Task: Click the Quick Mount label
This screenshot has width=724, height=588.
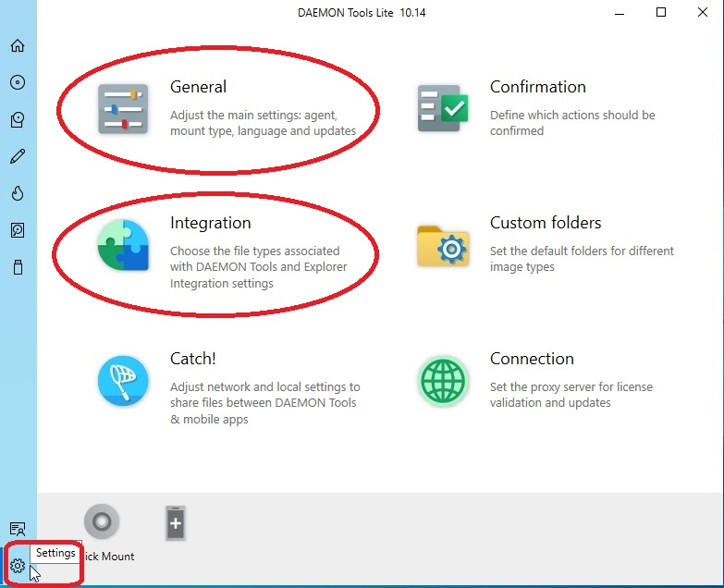Action: 109,557
